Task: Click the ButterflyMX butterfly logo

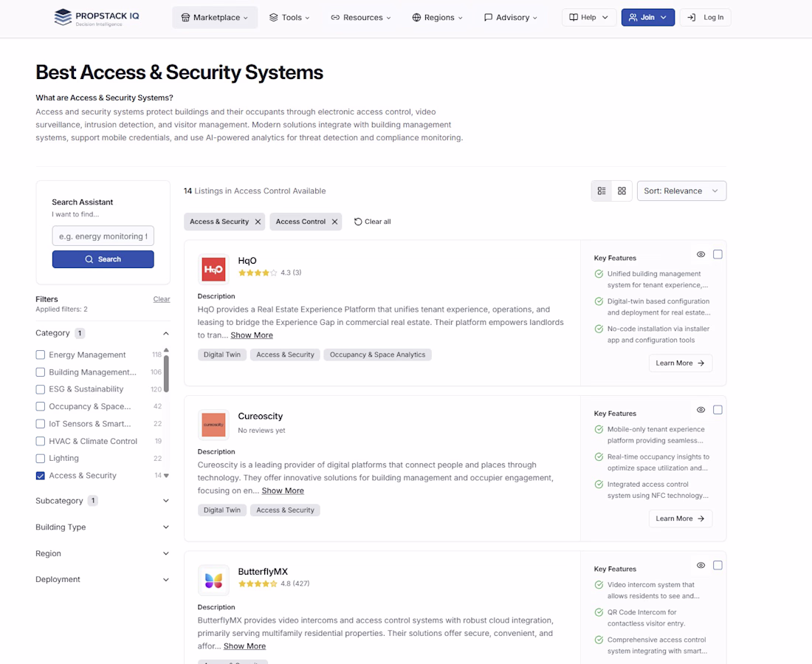Action: [x=213, y=580]
